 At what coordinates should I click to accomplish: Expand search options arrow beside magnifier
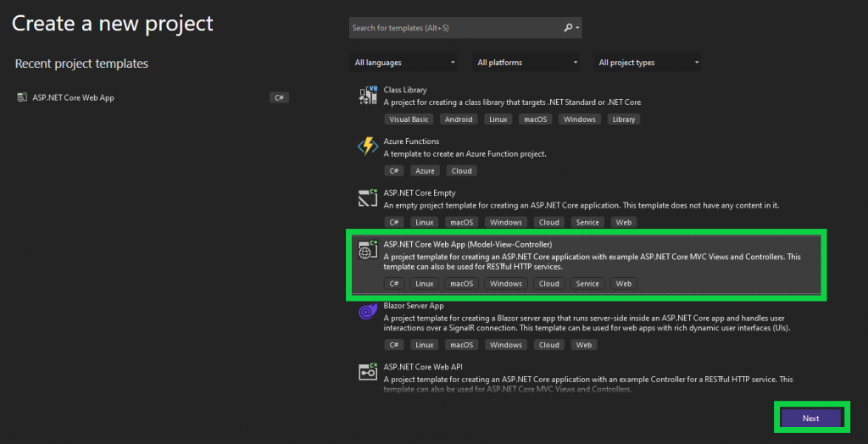[x=577, y=28]
